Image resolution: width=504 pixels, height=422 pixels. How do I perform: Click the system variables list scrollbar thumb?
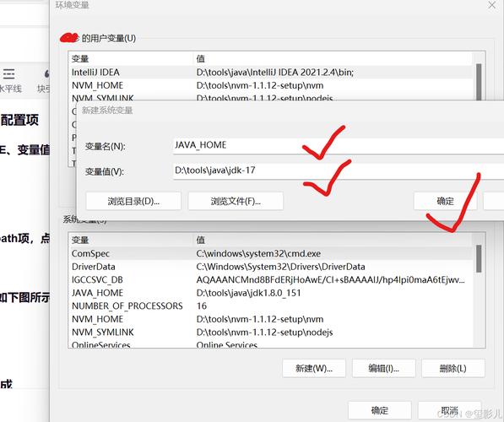point(479,259)
